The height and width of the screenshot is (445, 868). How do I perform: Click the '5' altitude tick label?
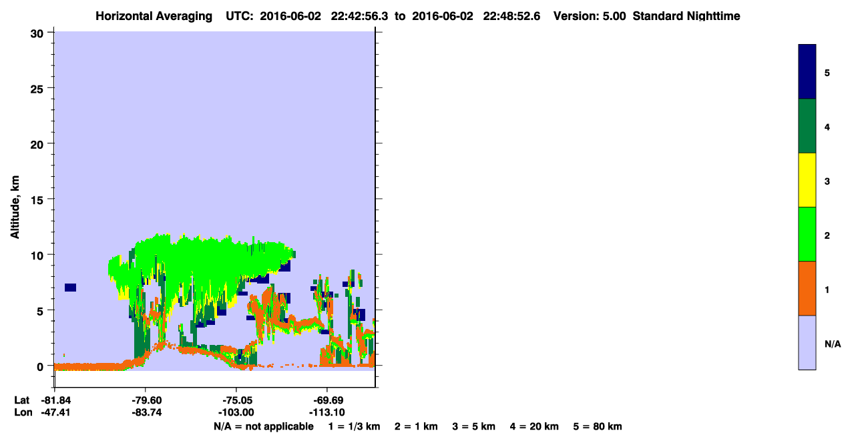(x=41, y=310)
